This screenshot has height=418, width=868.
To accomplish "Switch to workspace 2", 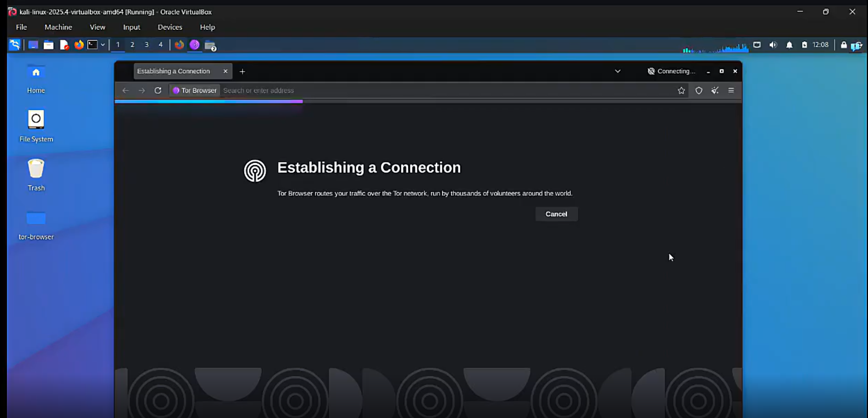I will point(132,45).
